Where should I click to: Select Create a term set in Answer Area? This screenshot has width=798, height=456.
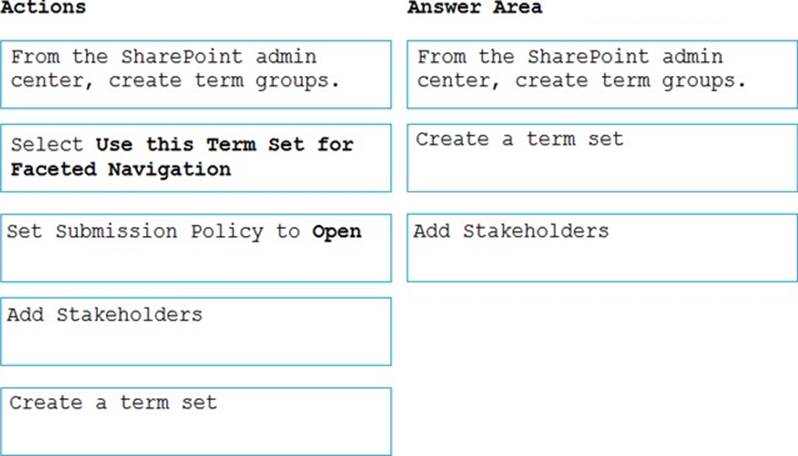(602, 158)
